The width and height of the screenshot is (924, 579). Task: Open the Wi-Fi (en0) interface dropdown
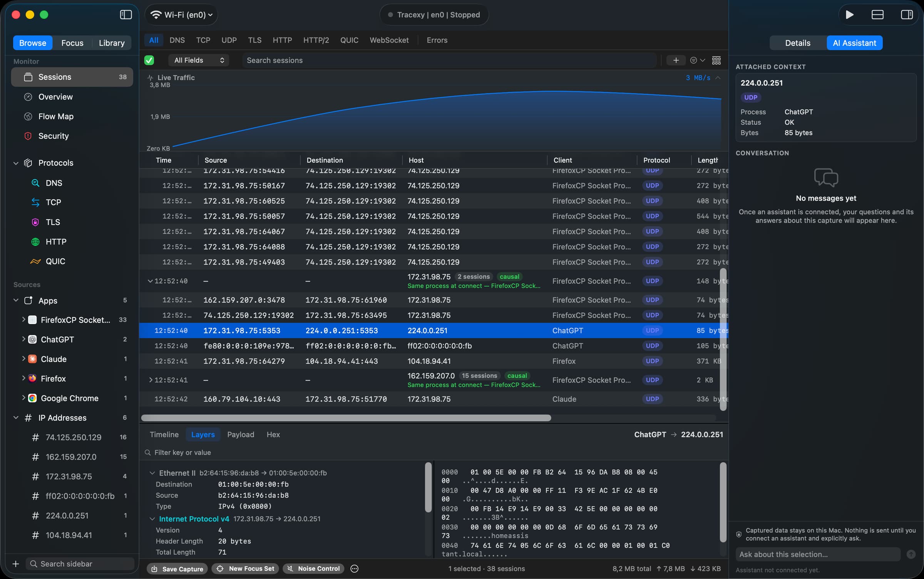181,15
